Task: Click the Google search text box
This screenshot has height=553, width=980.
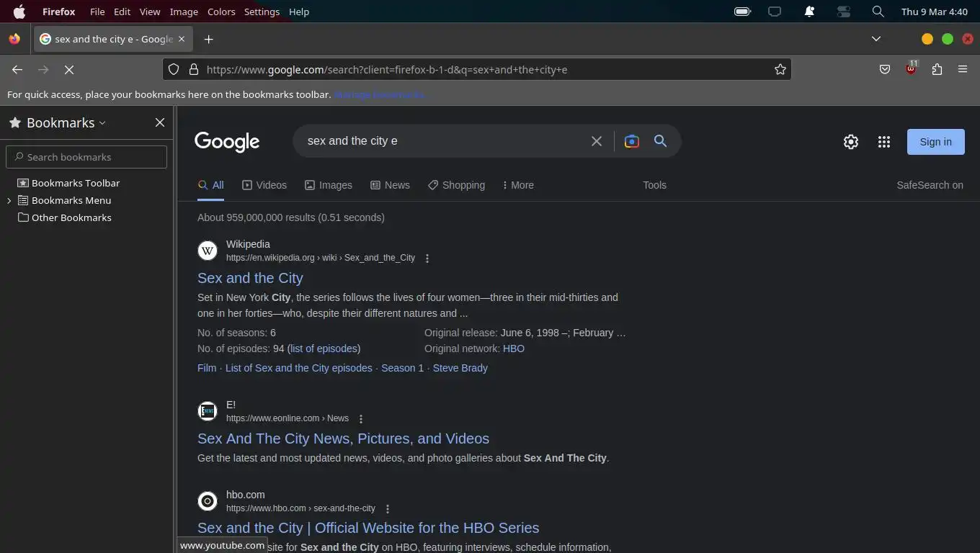Action: point(443,141)
